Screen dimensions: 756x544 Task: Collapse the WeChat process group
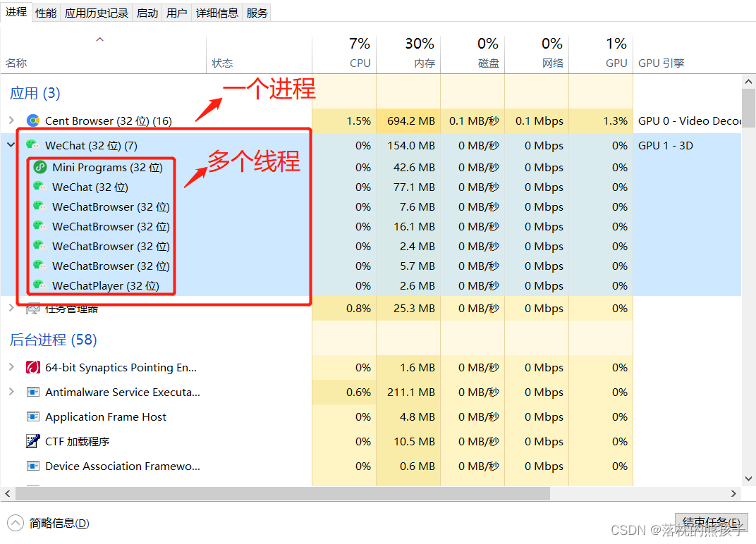(x=11, y=144)
